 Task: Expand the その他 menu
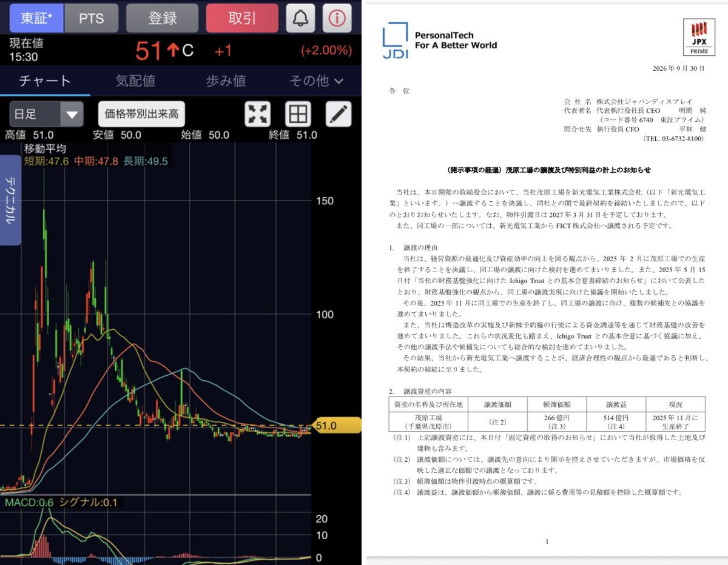tap(315, 81)
